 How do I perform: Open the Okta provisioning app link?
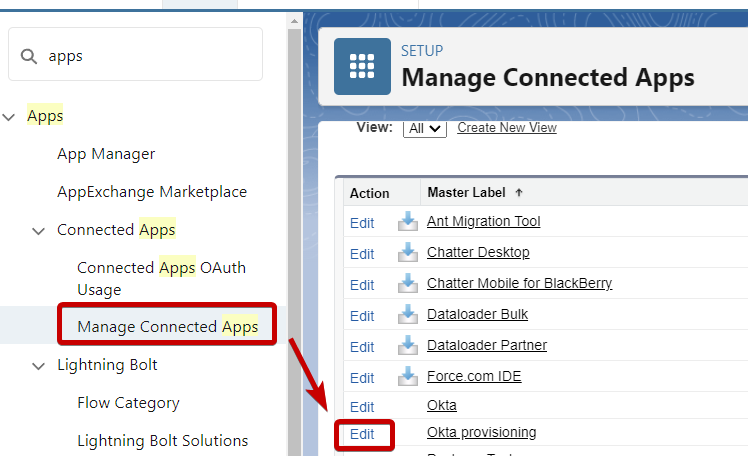(x=481, y=432)
